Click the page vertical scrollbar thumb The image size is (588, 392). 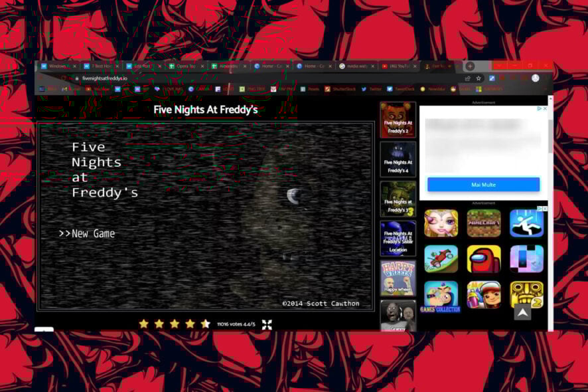pos(550,136)
